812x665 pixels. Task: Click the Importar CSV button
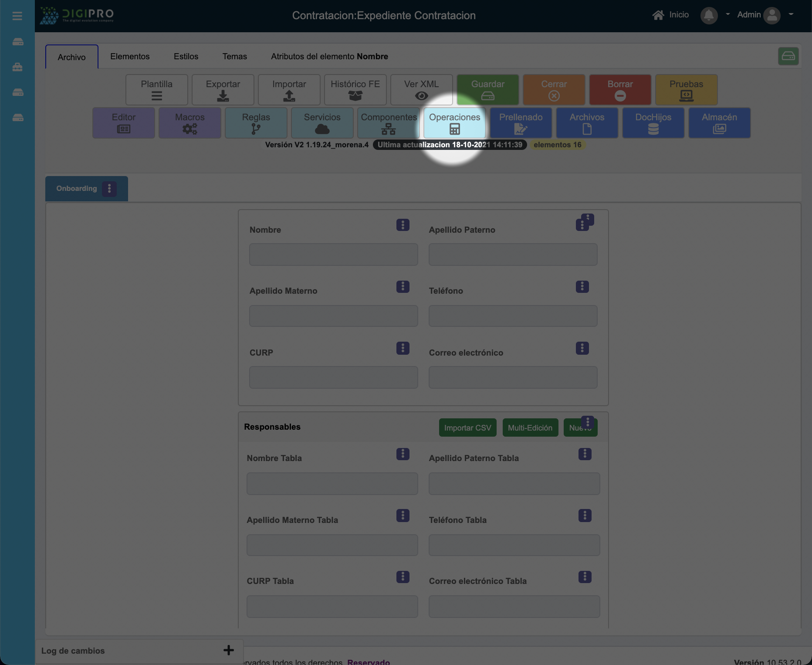click(x=467, y=427)
